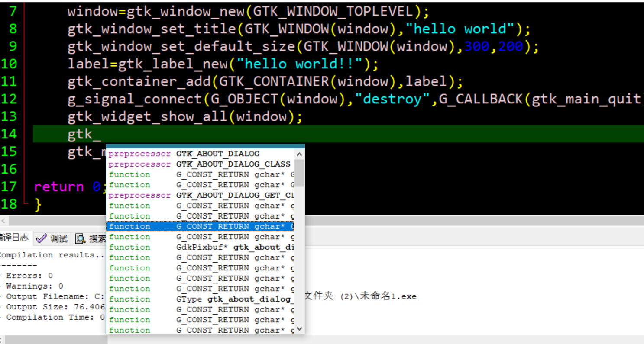
Task: Click the magnifier icon on the 搜索 tab
Action: coord(80,238)
